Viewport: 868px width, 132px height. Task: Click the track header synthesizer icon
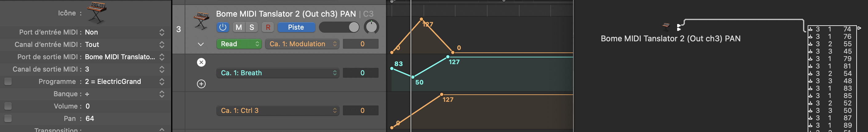[201, 20]
